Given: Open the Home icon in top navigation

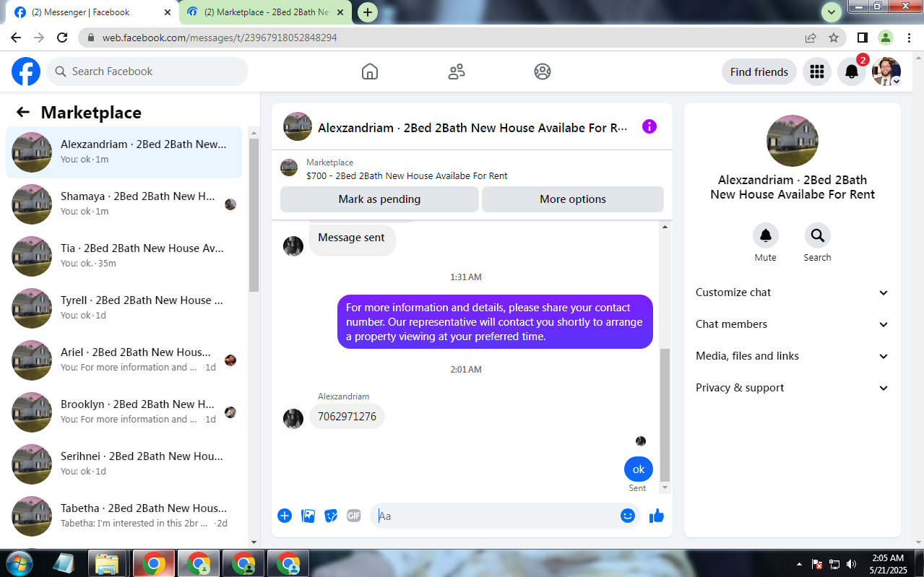Looking at the screenshot, I should [x=370, y=71].
